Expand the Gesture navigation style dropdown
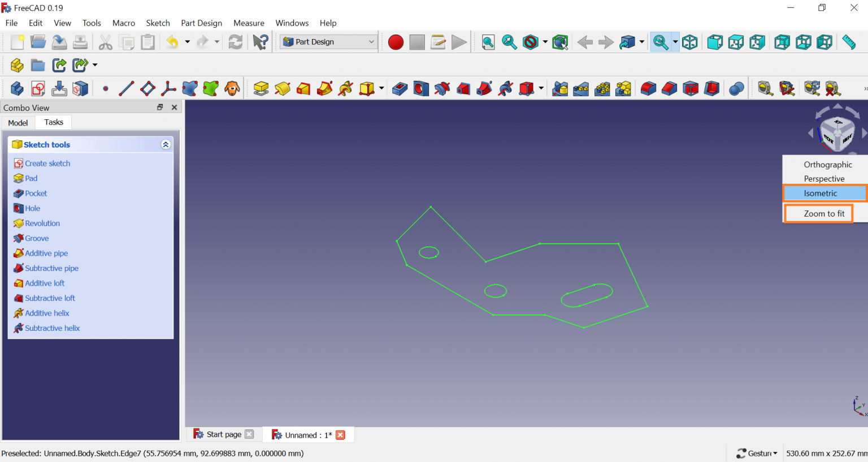 tap(757, 453)
